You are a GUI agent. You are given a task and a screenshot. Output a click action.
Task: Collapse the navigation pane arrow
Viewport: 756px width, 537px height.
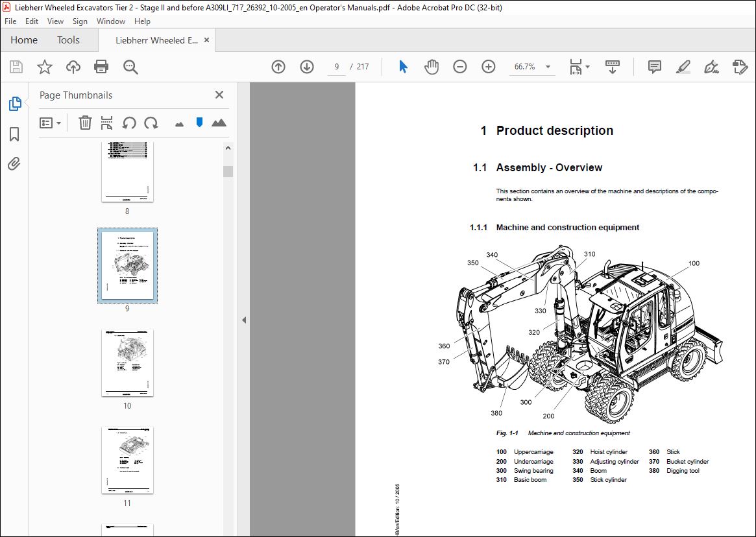click(x=244, y=320)
